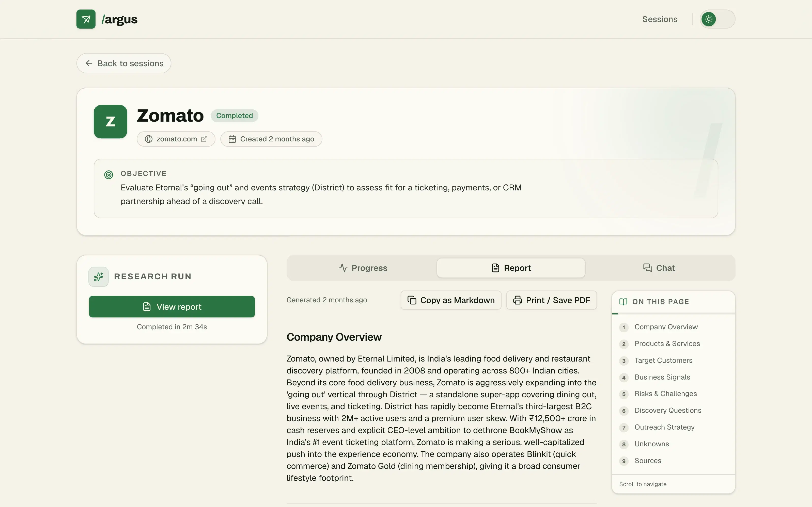Open the zomato.com website chip
The image size is (812, 507).
pos(176,139)
